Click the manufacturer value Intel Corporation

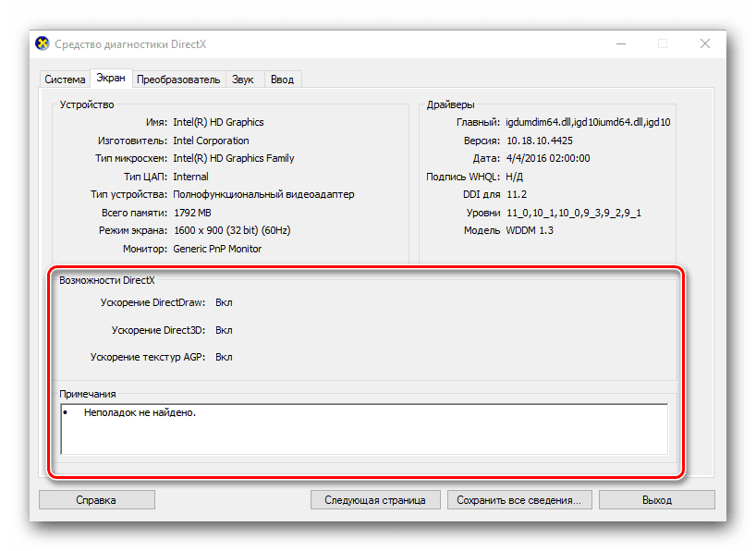click(211, 141)
